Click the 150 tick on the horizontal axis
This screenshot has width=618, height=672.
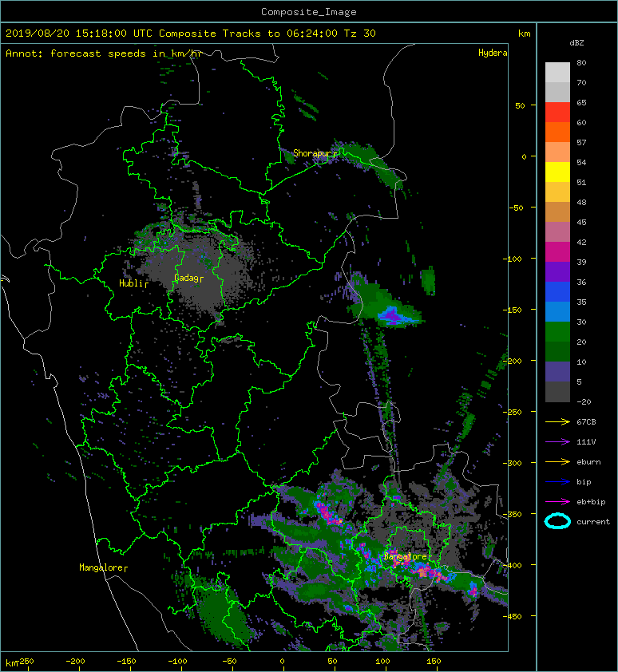point(434,662)
